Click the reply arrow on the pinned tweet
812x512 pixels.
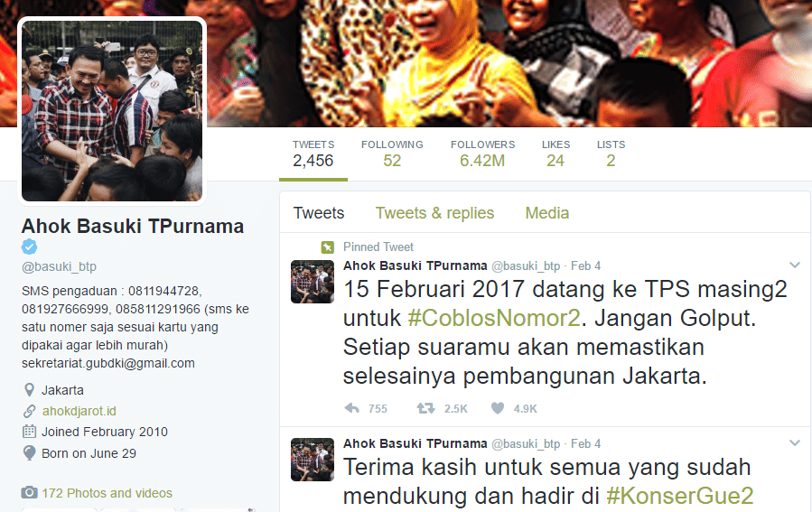click(x=351, y=408)
